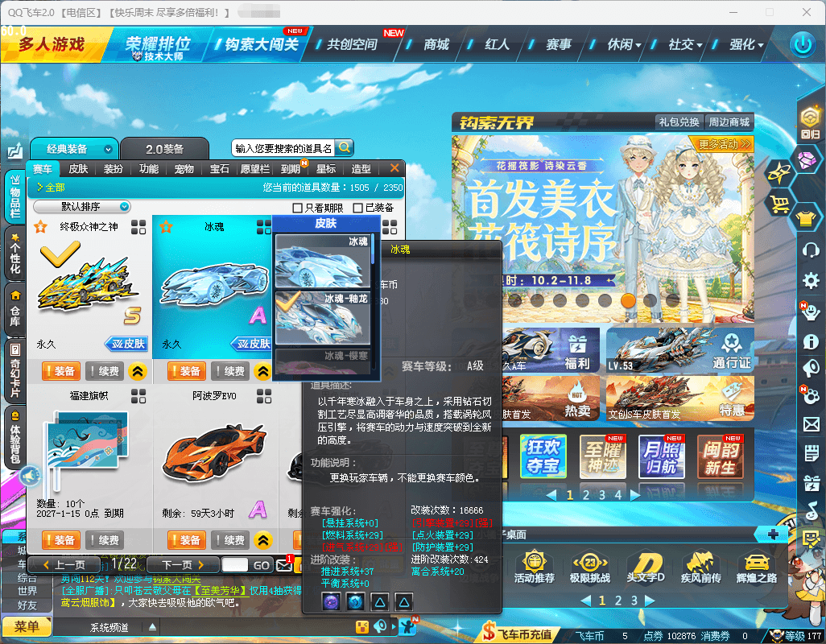Image resolution: width=826 pixels, height=644 pixels.
Task: Click the yellow upgrade arrow under 阿波罗EVO
Action: pos(263,539)
